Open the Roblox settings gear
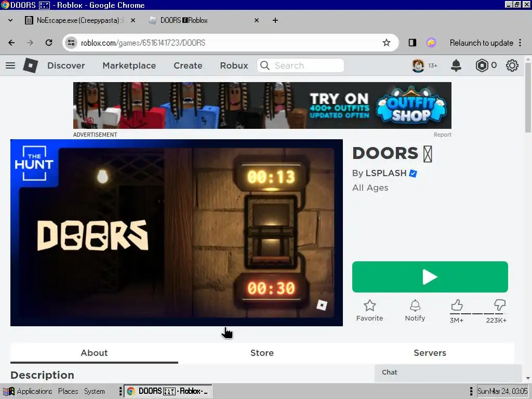This screenshot has width=532, height=399. (x=512, y=65)
